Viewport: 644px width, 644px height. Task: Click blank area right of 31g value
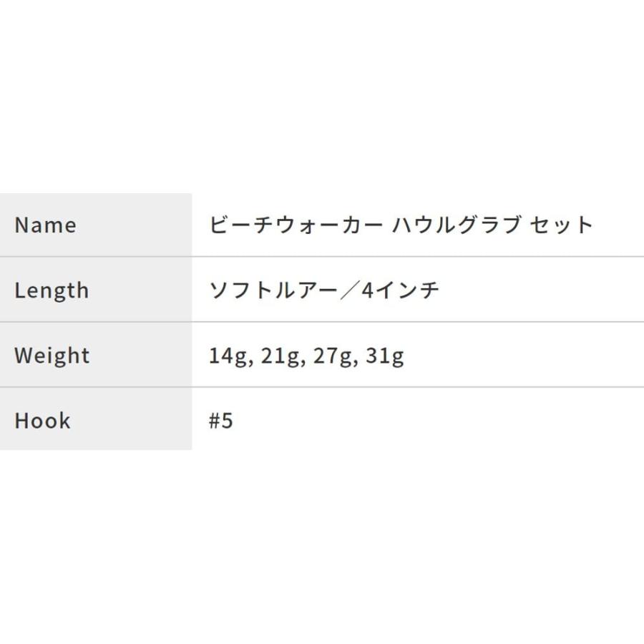coord(522,356)
